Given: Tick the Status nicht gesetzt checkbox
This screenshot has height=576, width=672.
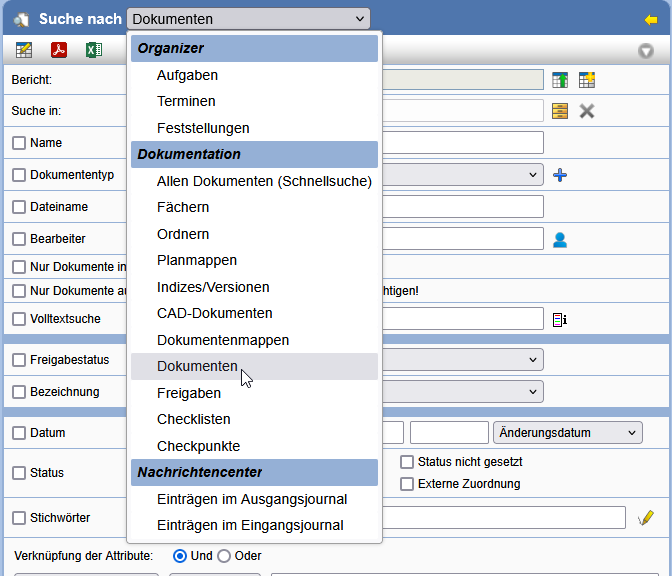Looking at the screenshot, I should pos(407,462).
